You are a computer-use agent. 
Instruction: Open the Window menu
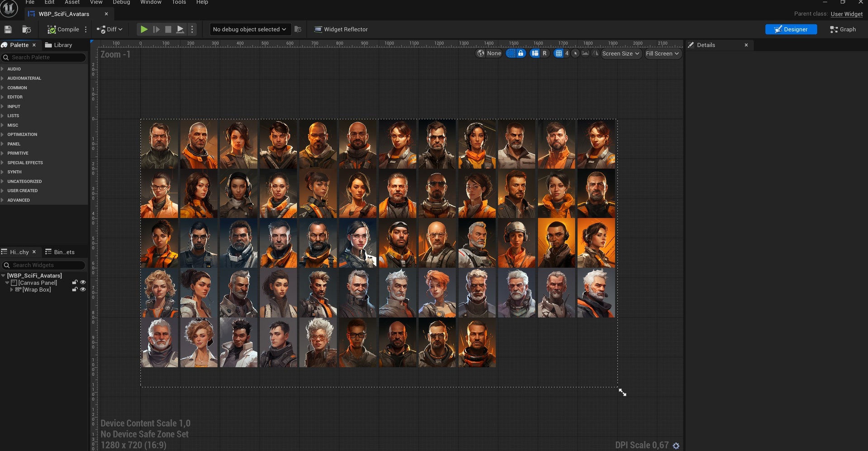click(x=151, y=2)
